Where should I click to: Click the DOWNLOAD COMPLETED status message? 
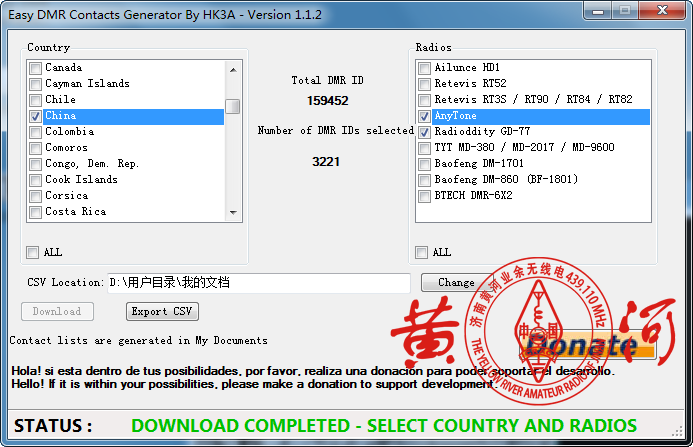[384, 426]
